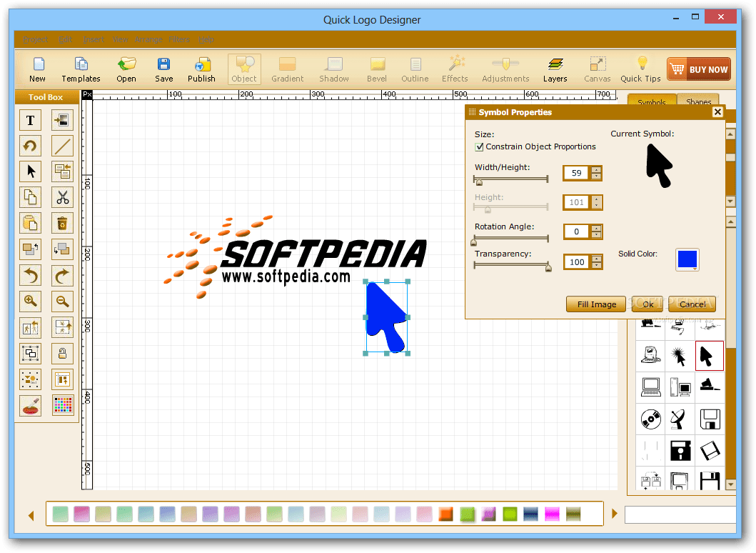Decrease Rotation Angle with down arrow
Screen dimensions: 756x553
pyautogui.click(x=596, y=235)
